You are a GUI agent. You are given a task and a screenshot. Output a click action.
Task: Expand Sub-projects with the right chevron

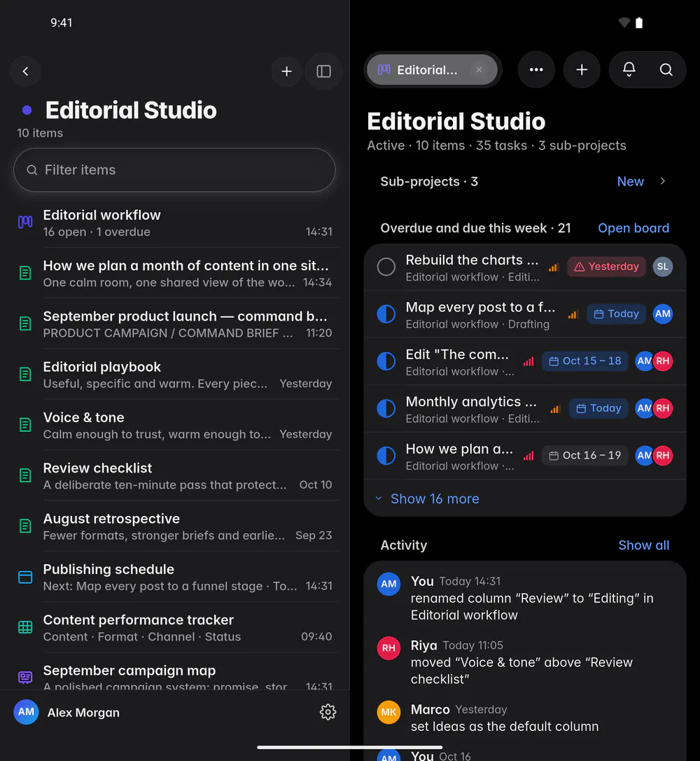663,181
